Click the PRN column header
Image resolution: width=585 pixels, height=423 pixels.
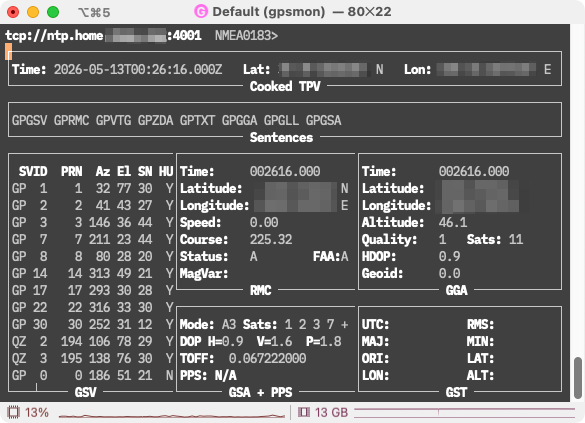72,172
